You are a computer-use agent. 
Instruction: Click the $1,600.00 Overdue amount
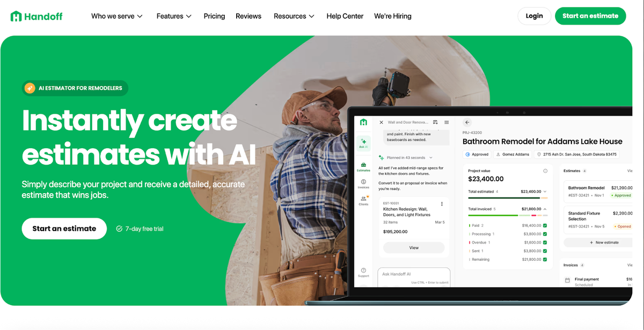point(532,243)
